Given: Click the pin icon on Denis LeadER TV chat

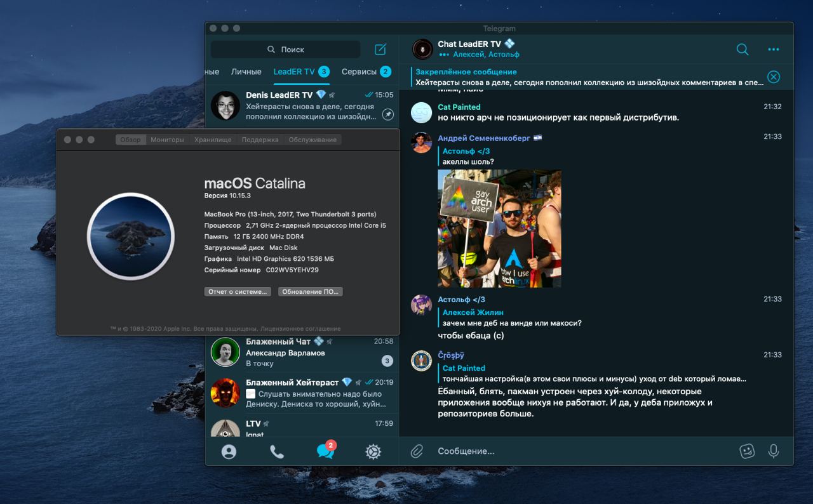Looking at the screenshot, I should click(x=387, y=114).
